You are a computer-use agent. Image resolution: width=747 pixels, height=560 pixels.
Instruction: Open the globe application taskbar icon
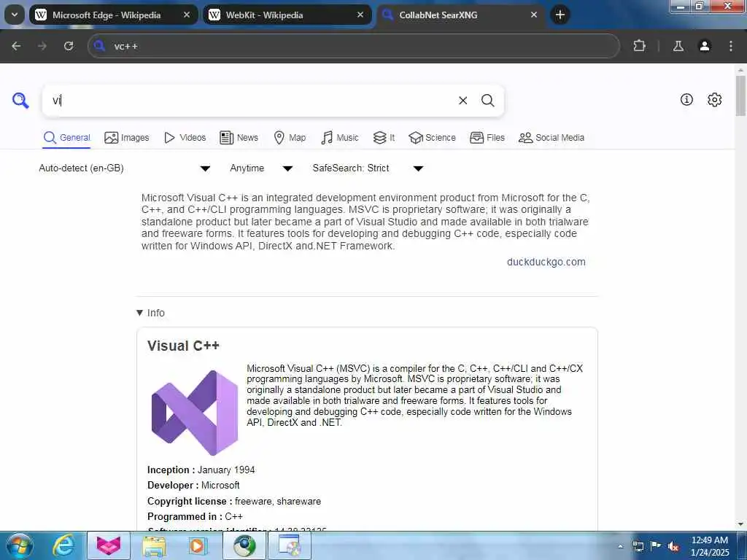[x=244, y=545]
